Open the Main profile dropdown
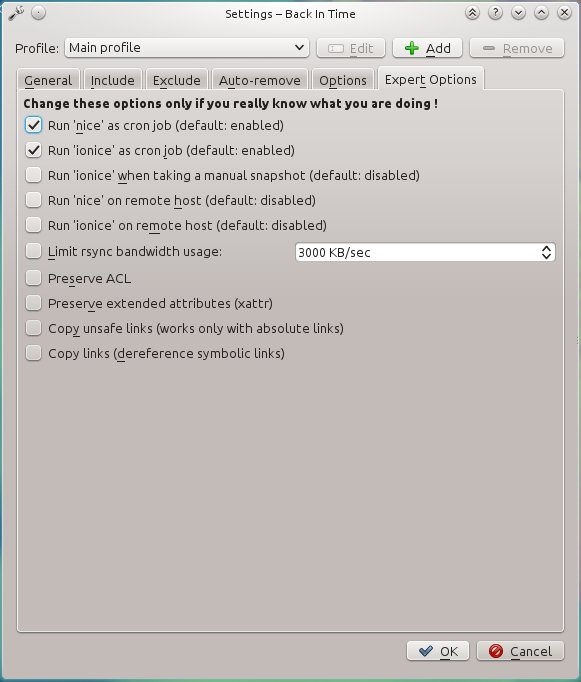Screen dimensions: 581x682 pyautogui.click(x=187, y=48)
